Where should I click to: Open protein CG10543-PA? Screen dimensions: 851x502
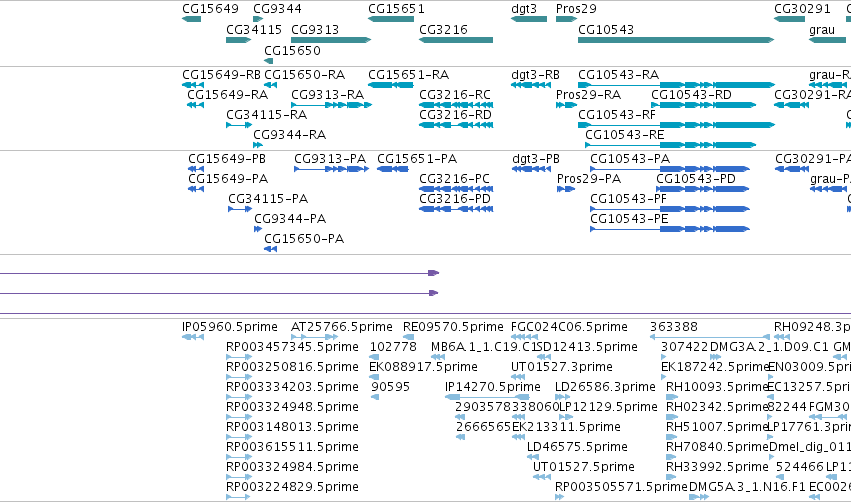(x=670, y=169)
